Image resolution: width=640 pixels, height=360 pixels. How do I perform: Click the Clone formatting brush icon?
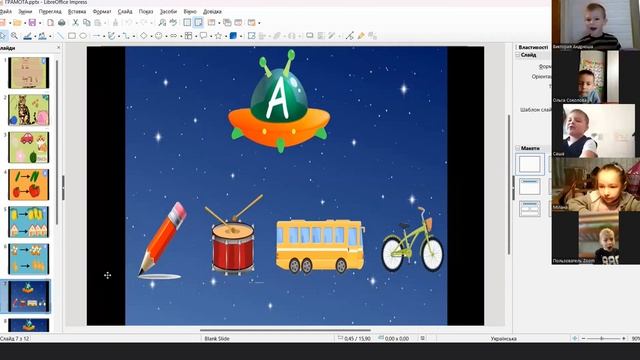(x=116, y=23)
